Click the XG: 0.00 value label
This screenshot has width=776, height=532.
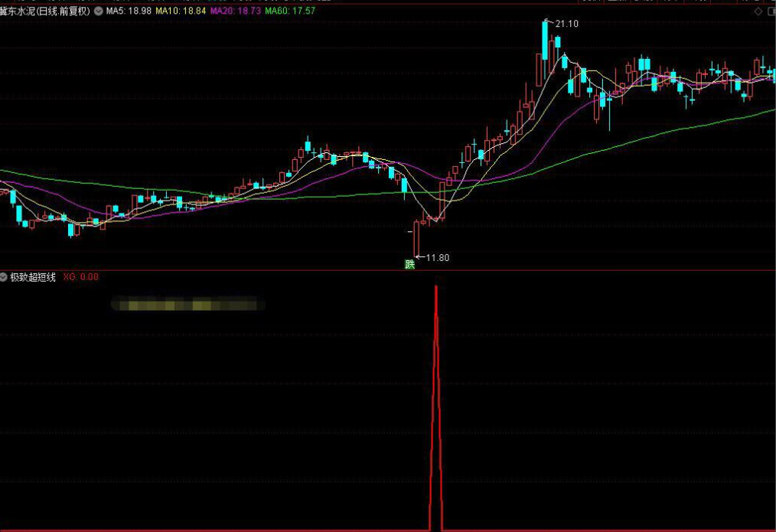(x=80, y=277)
